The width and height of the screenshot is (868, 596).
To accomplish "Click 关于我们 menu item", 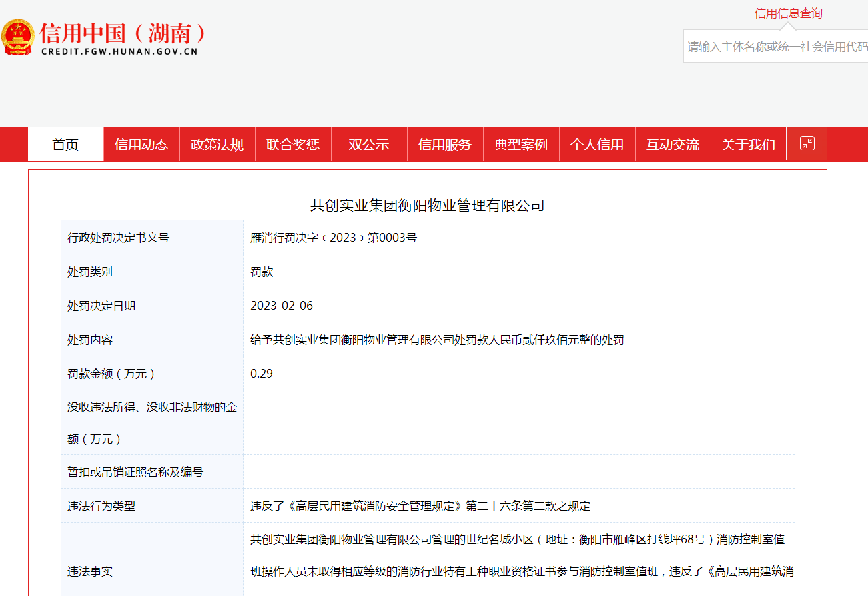I will [749, 145].
